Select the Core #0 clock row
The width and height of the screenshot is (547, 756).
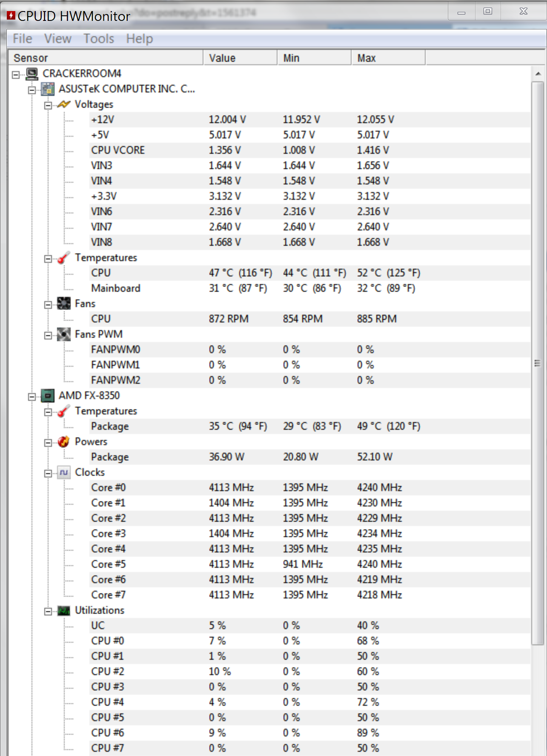pyautogui.click(x=310, y=488)
